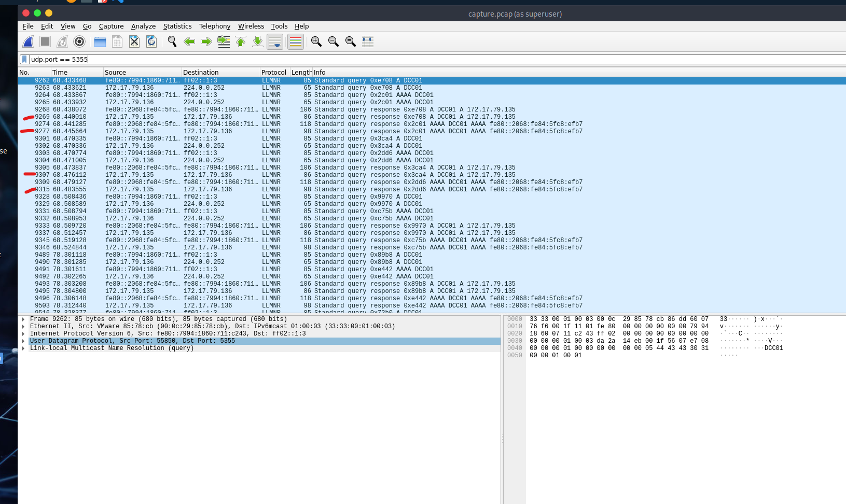The height and width of the screenshot is (504, 846).
Task: Save this capture file
Action: pyautogui.click(x=117, y=41)
